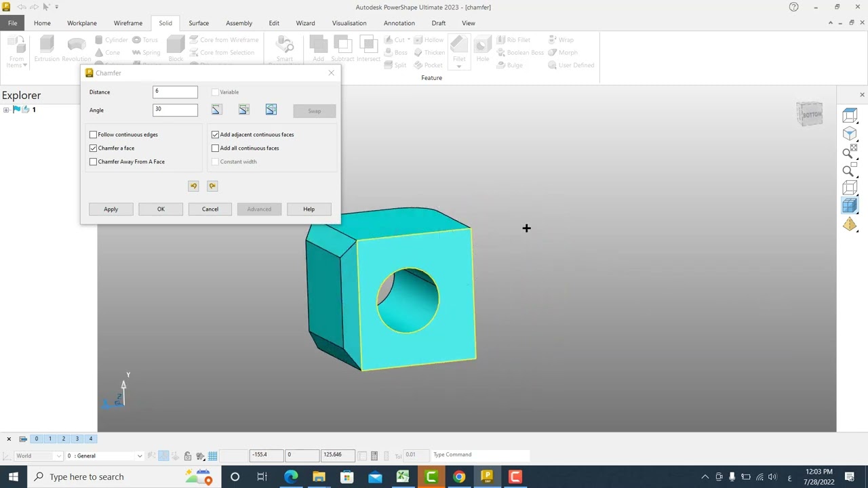The height and width of the screenshot is (488, 868).
Task: Switch to view from top icon
Action: (x=850, y=115)
